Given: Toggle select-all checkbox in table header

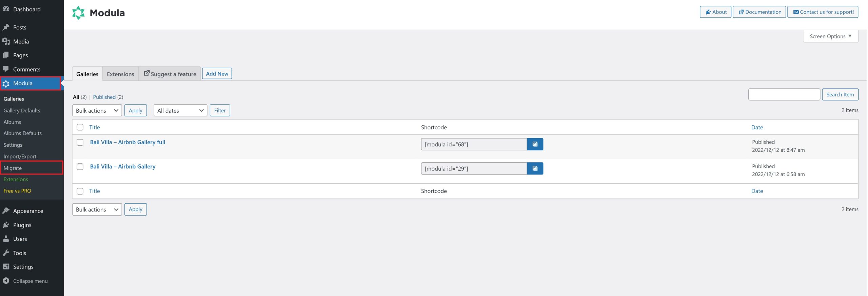Looking at the screenshot, I should point(80,127).
